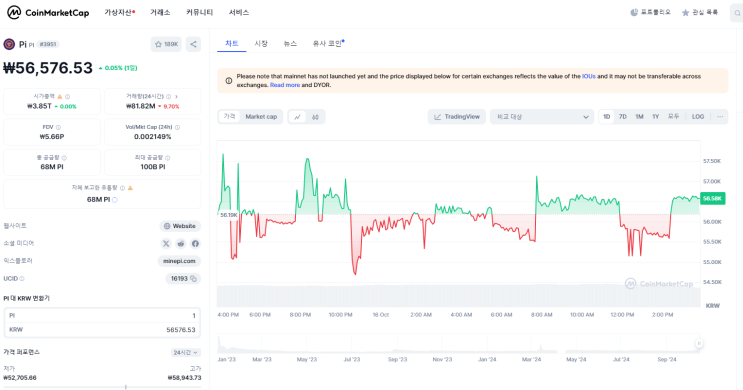Open the 커뮤니티 menu
This screenshot has height=390, width=743.
(199, 12)
